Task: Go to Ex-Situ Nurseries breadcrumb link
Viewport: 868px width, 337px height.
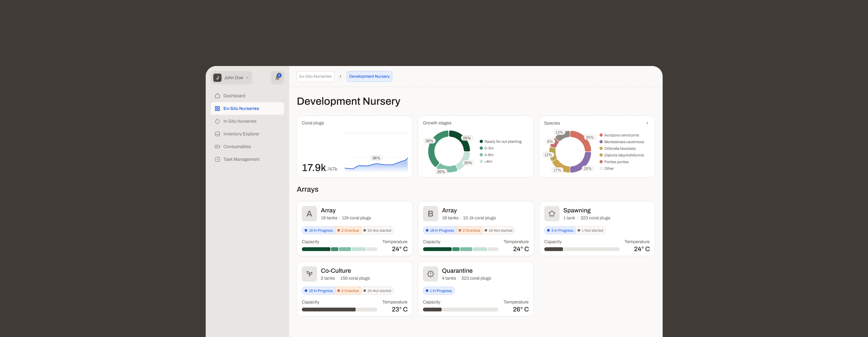Action: coord(315,76)
